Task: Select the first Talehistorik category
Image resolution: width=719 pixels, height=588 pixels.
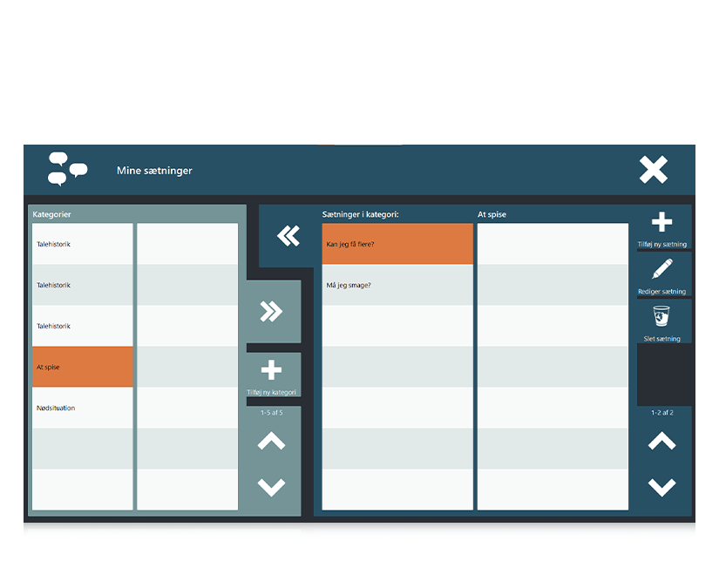Action: click(83, 244)
